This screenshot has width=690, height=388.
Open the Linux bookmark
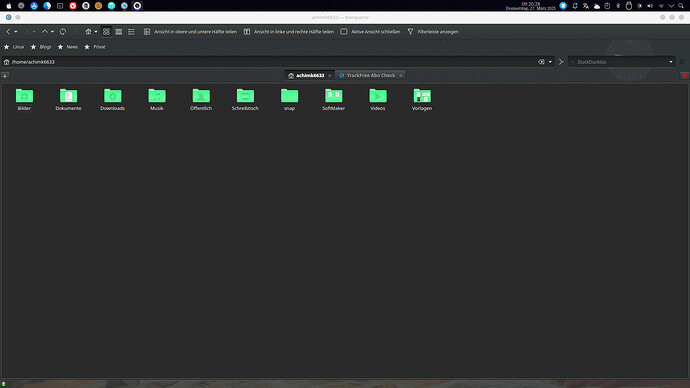tap(14, 47)
